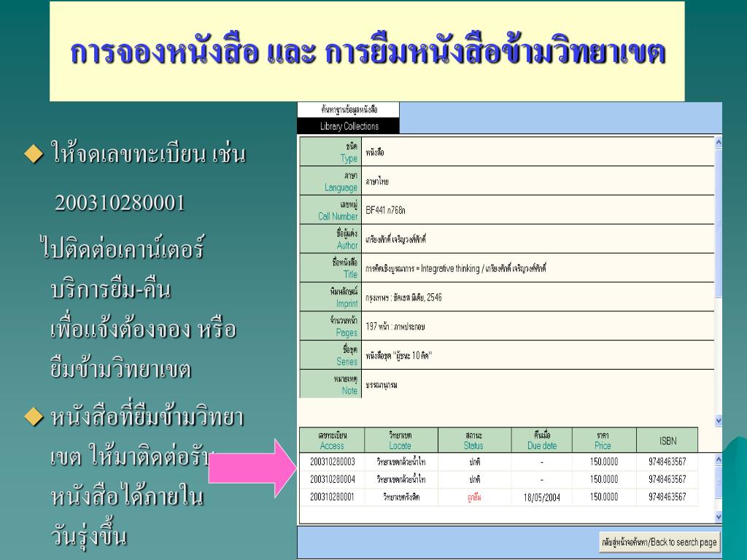Click the Price column header
This screenshot has height=560, width=747.
(603, 440)
